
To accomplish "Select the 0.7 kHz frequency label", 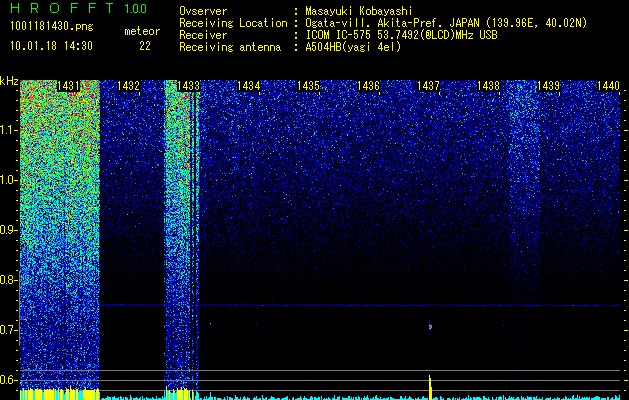I will [7, 330].
